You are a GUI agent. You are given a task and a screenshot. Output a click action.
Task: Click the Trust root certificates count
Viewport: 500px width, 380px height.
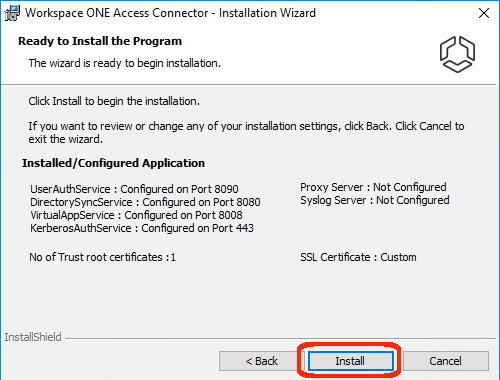point(102,257)
